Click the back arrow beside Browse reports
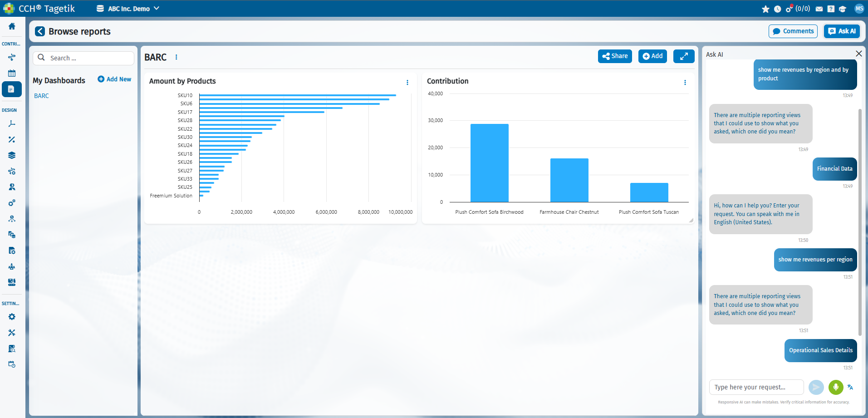Viewport: 868px width, 418px height. click(x=40, y=31)
